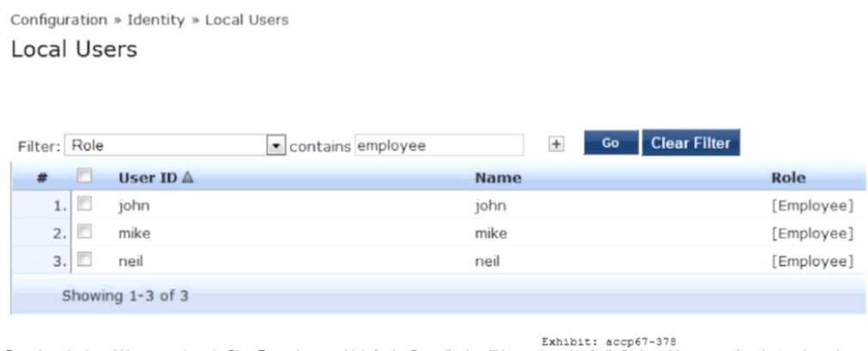Click the plus icon to add filter
This screenshot has height=351, width=868.
(x=557, y=145)
